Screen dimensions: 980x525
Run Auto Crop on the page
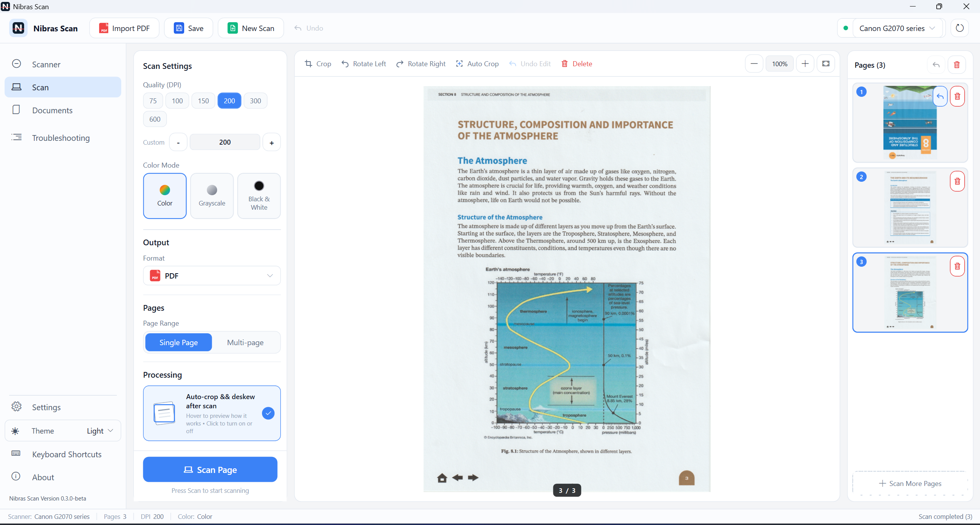(477, 64)
